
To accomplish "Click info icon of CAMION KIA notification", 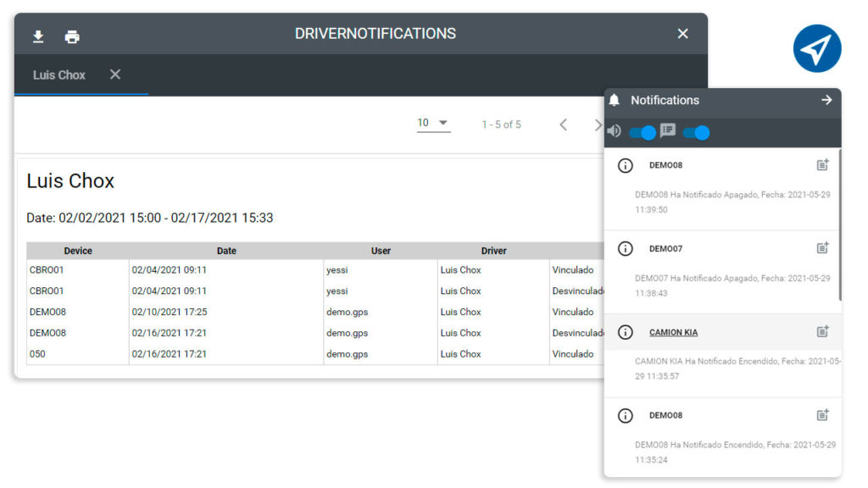I will [x=625, y=332].
